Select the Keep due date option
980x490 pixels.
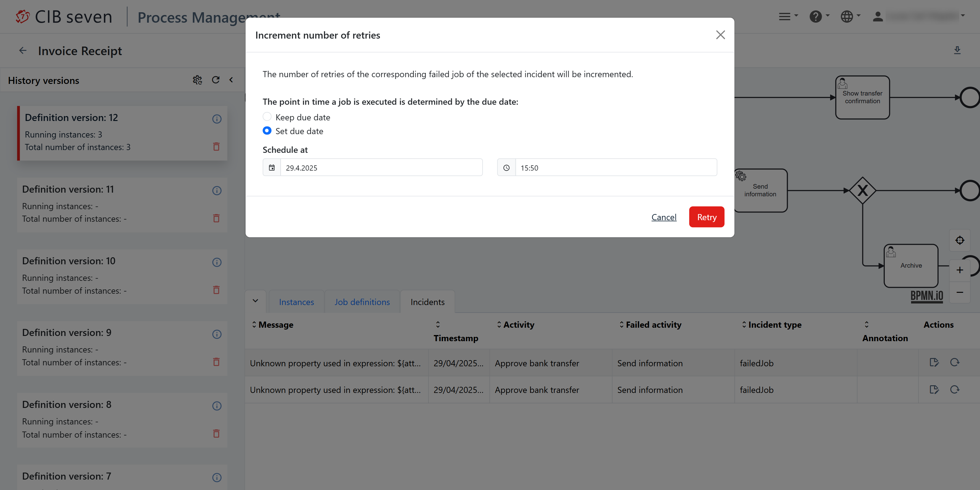tap(267, 117)
